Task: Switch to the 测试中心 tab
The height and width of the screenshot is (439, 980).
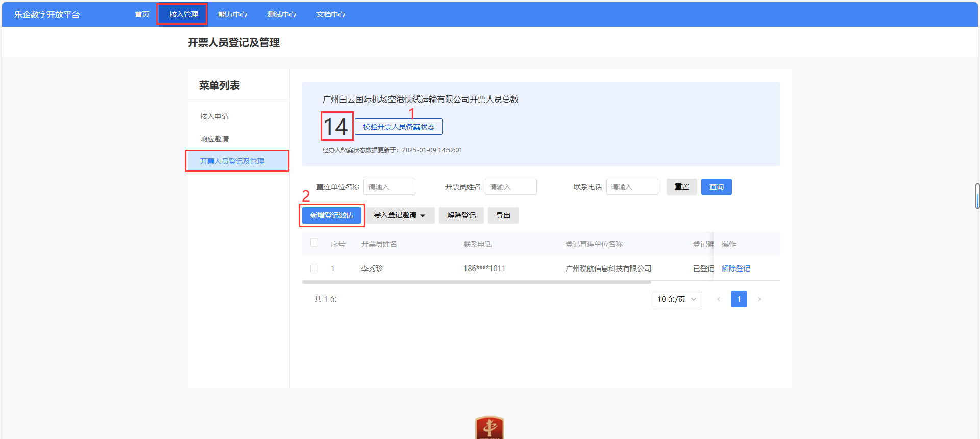Action: [x=282, y=14]
